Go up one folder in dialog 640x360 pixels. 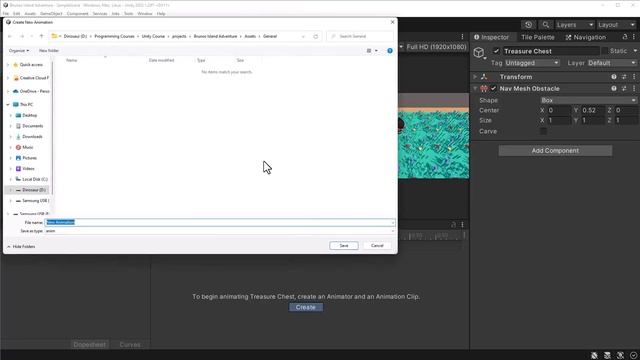(x=41, y=36)
